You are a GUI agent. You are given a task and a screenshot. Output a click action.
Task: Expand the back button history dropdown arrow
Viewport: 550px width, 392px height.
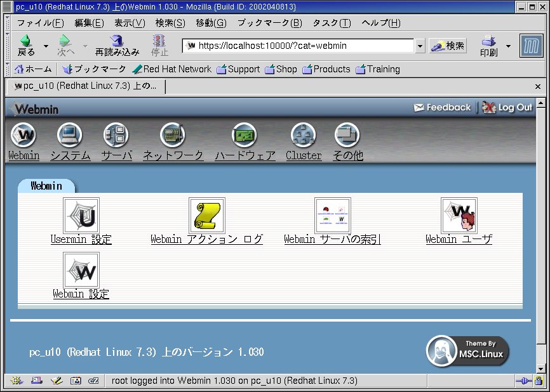[46, 46]
